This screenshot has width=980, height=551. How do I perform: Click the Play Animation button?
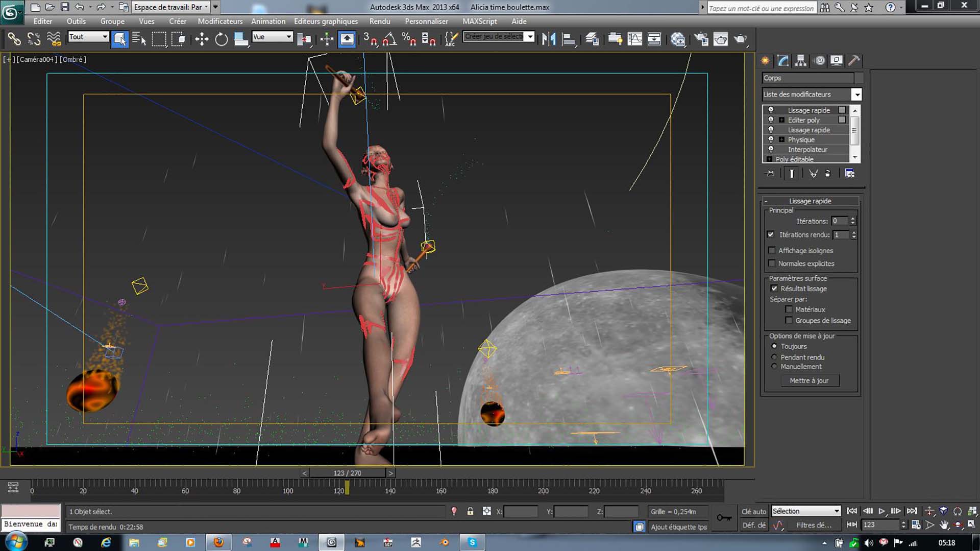coord(881,511)
